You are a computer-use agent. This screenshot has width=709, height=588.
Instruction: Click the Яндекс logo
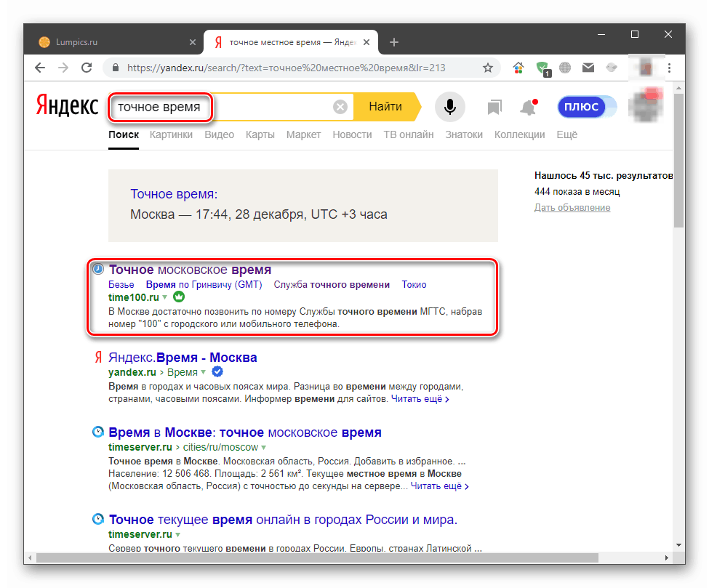coord(66,105)
